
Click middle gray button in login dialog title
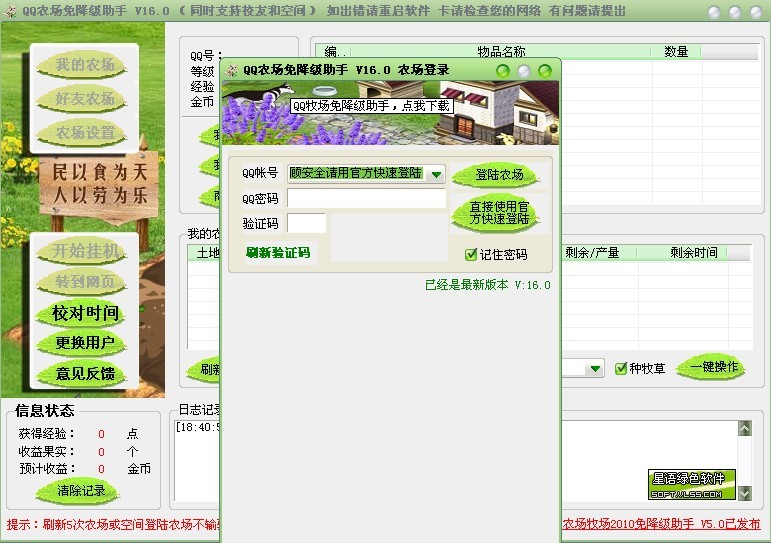(524, 71)
